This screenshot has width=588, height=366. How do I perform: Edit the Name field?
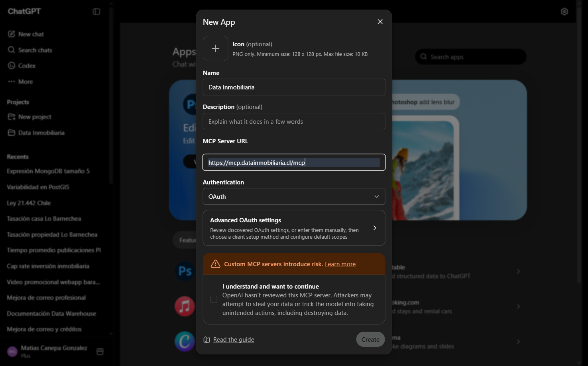click(x=294, y=87)
